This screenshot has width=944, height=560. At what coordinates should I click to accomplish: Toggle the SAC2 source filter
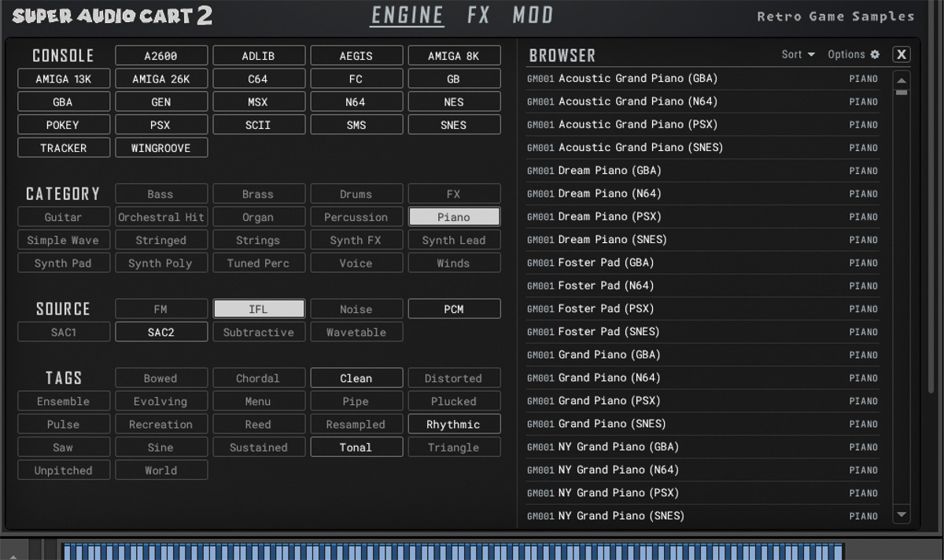[161, 332]
